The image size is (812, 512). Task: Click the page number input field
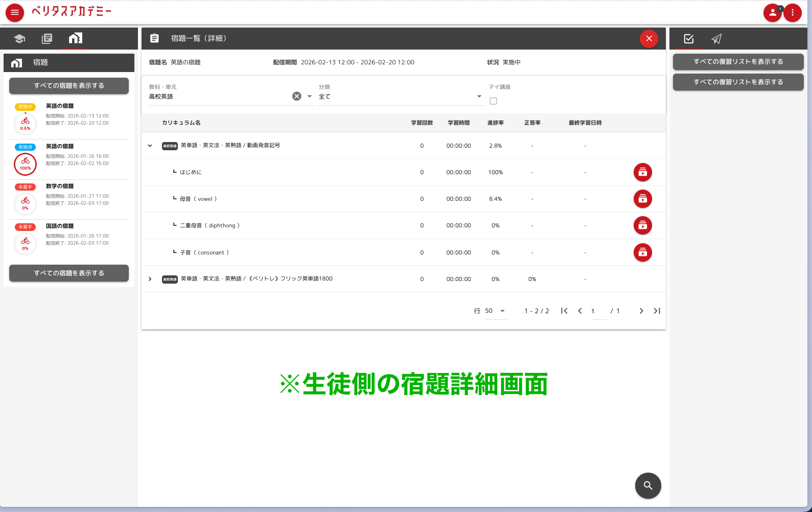[598, 311]
